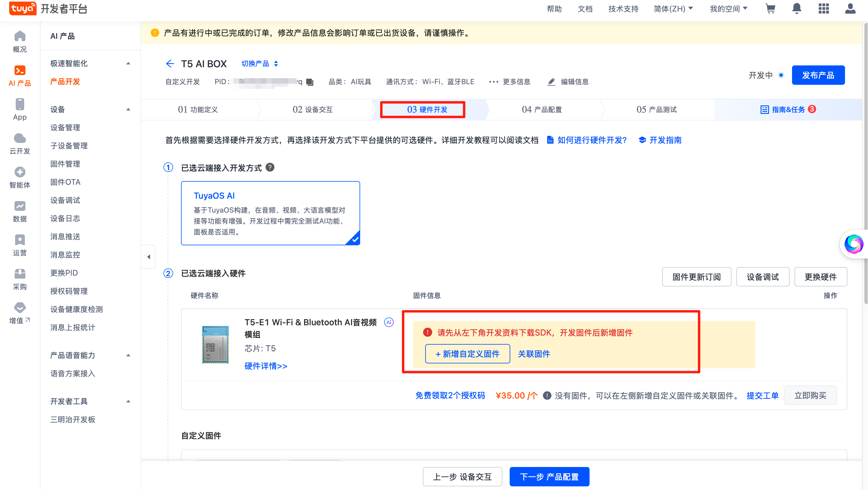Click the Tuya logo
This screenshot has width=868, height=490.
(23, 8)
